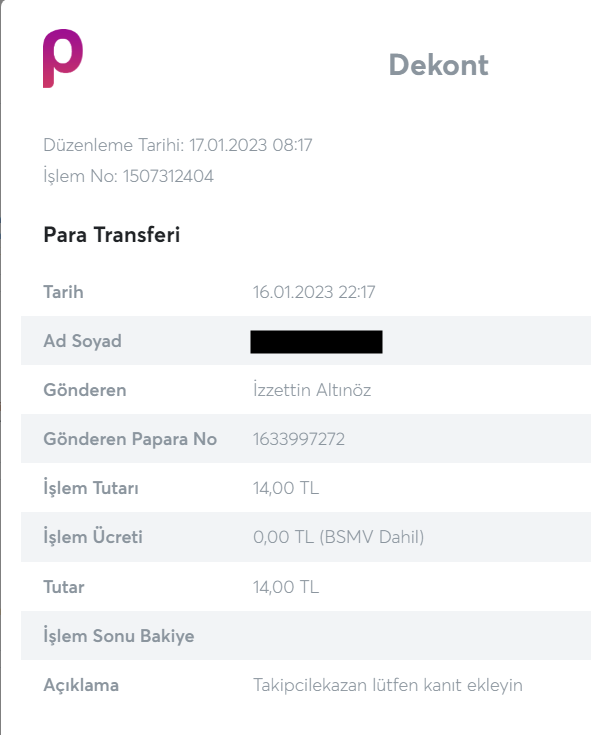Click the İşlem Sonu Bakiye label

point(119,635)
